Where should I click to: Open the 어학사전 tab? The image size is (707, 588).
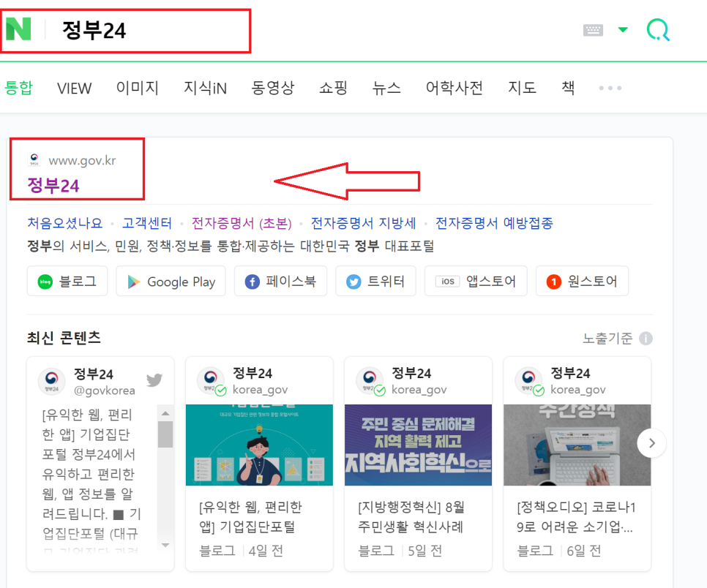pyautogui.click(x=454, y=88)
